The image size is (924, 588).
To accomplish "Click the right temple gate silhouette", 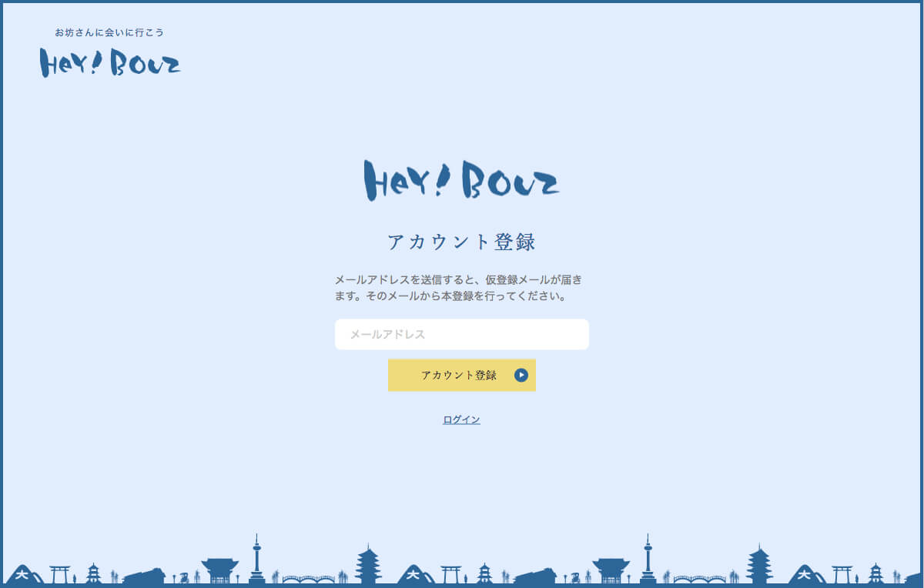I will [x=611, y=570].
